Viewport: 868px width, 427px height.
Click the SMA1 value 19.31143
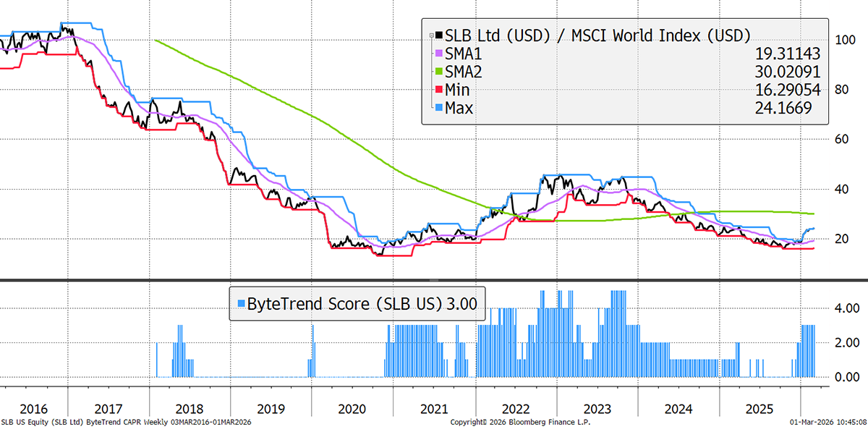pos(786,54)
